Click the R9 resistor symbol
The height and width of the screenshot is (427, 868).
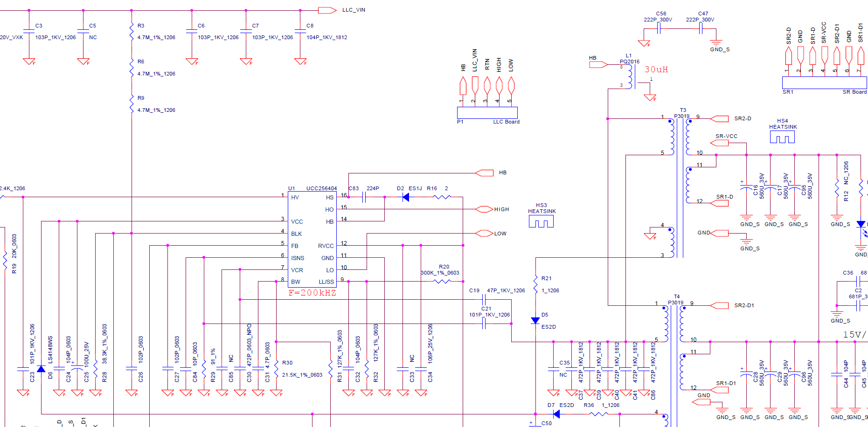click(132, 104)
